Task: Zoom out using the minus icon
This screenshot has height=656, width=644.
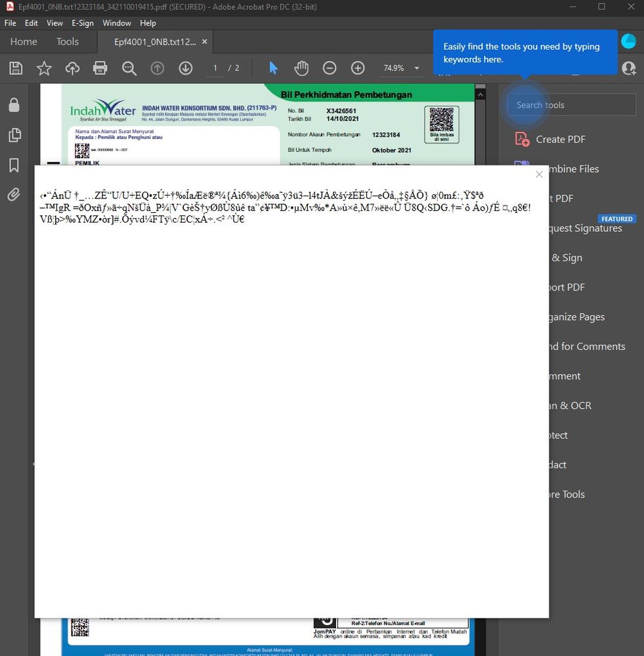Action: (x=329, y=68)
